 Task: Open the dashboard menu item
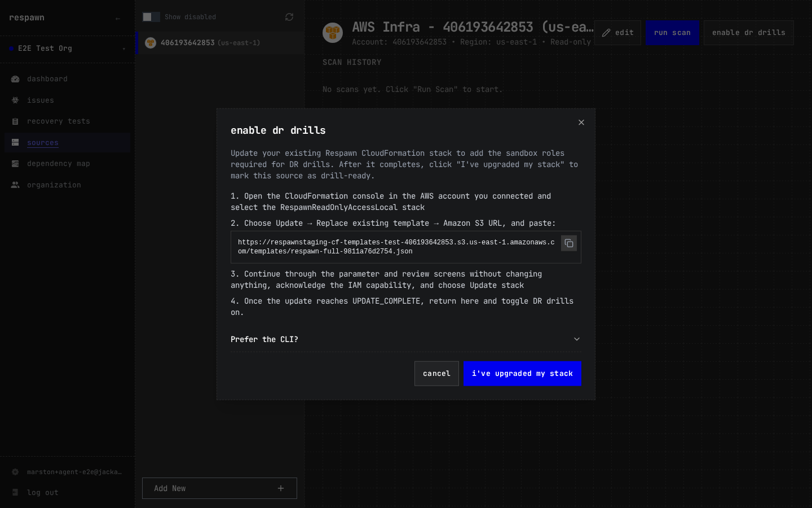[67, 79]
